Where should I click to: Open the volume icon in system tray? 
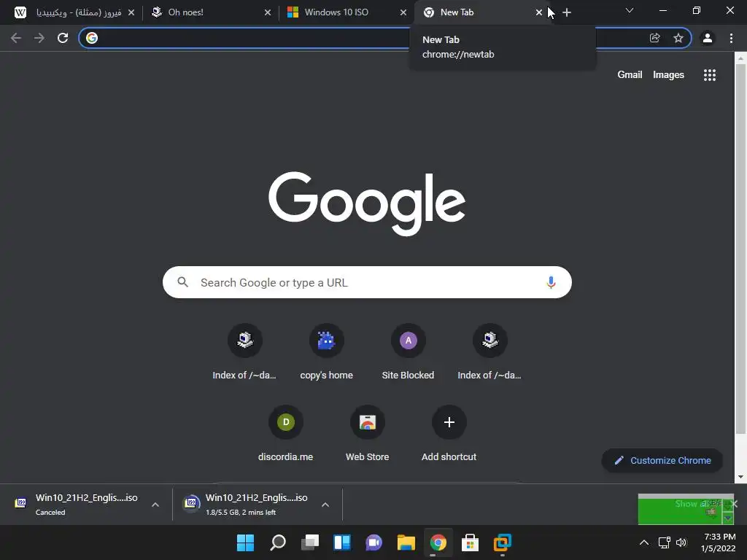click(x=681, y=542)
